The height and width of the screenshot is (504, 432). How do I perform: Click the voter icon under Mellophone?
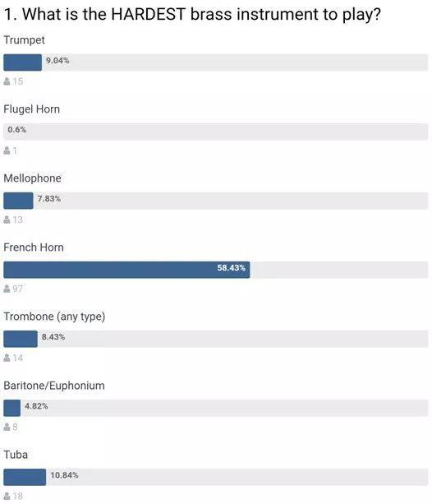[x=7, y=220]
